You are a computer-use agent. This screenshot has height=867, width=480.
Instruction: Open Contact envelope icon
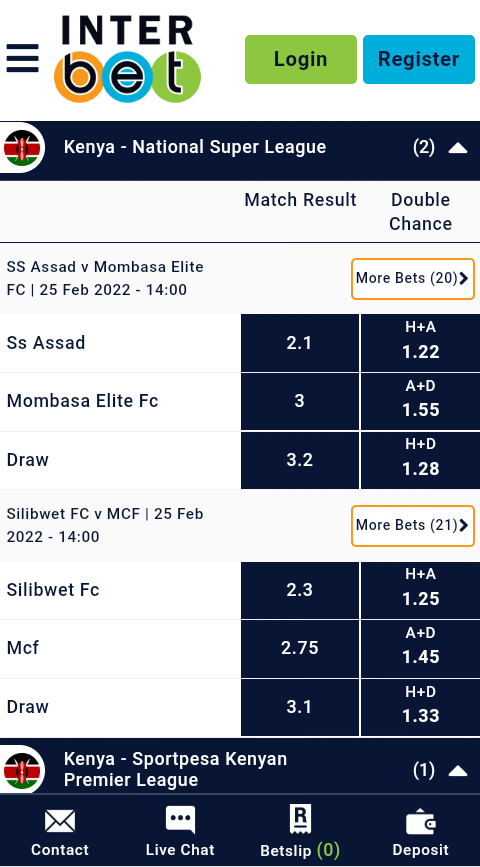coord(60,821)
